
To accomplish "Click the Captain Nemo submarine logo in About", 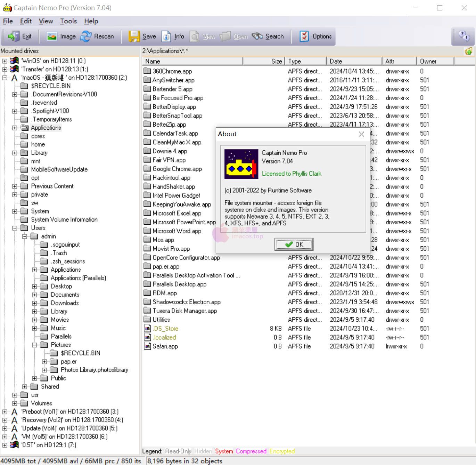I will click(241, 164).
